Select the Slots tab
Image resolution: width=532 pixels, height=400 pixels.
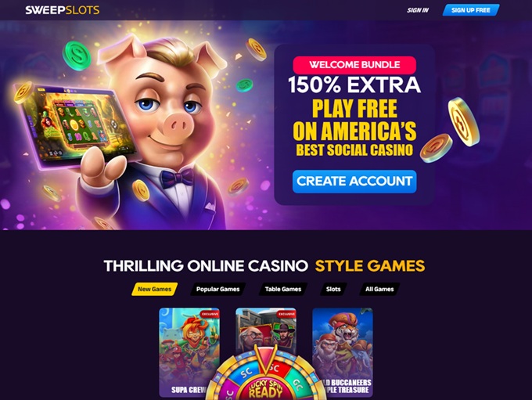[333, 290]
